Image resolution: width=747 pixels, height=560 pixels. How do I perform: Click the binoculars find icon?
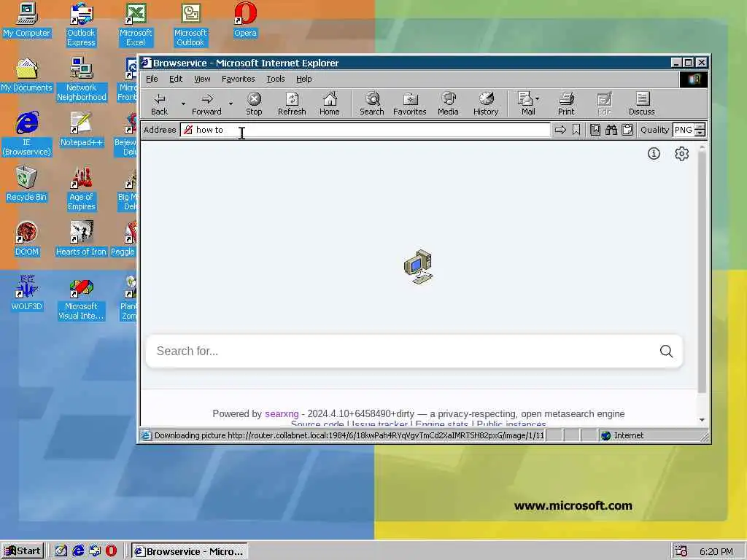[611, 130]
